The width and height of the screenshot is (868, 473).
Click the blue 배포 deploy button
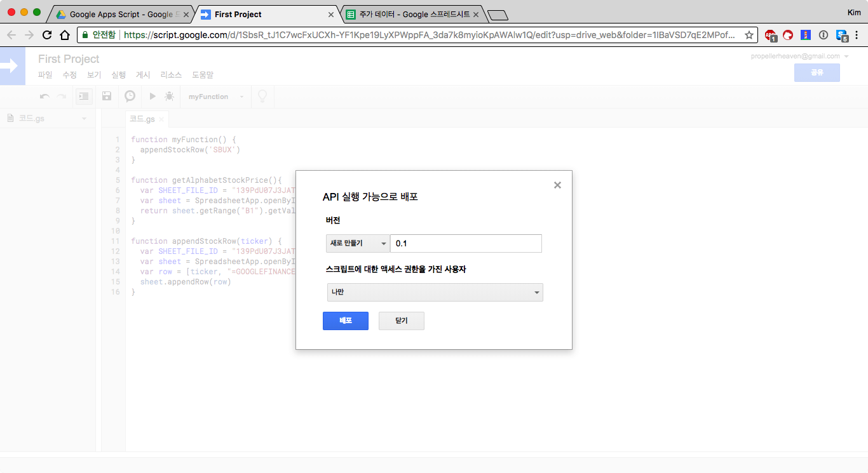[345, 321]
